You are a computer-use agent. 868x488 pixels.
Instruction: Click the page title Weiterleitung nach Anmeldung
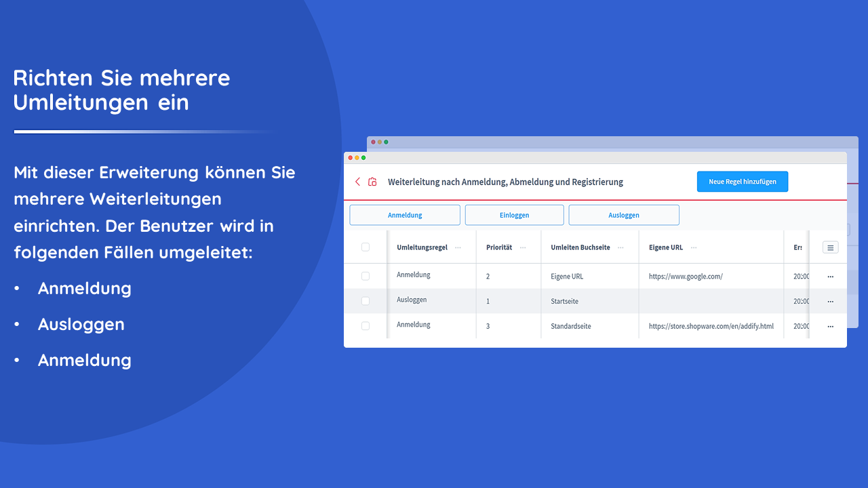pos(505,182)
